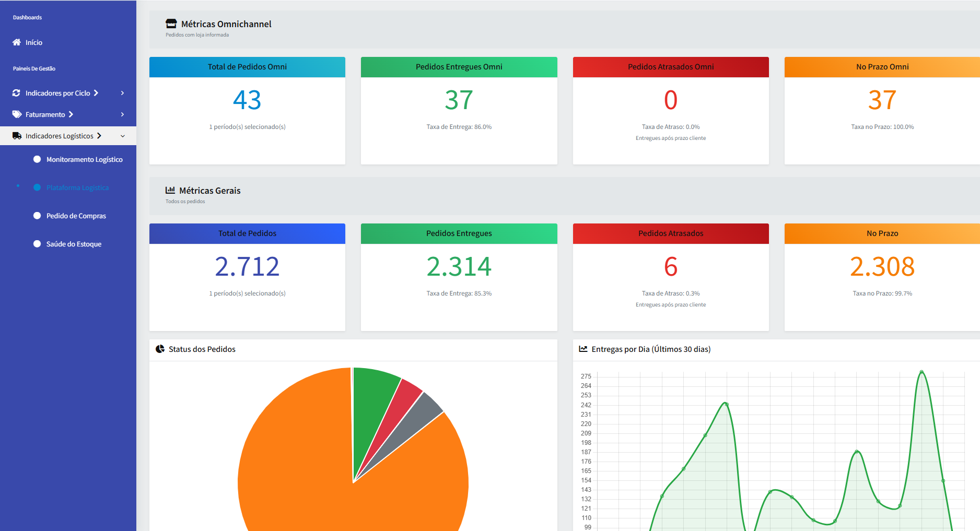Click the store icon next to Métricas Omnichannel
This screenshot has width=980, height=531.
tap(171, 23)
